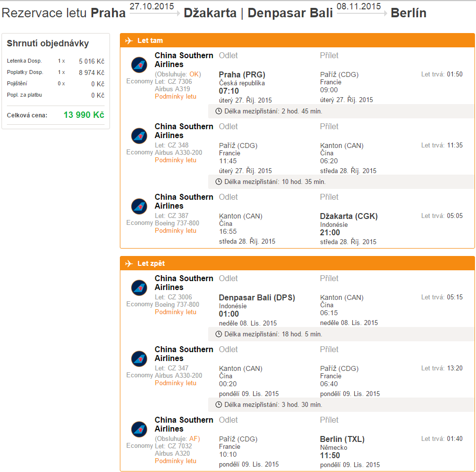Click arrival airport 'Džakarta (CGK)'
Viewport: 476px width, 472px height.
pos(349,217)
